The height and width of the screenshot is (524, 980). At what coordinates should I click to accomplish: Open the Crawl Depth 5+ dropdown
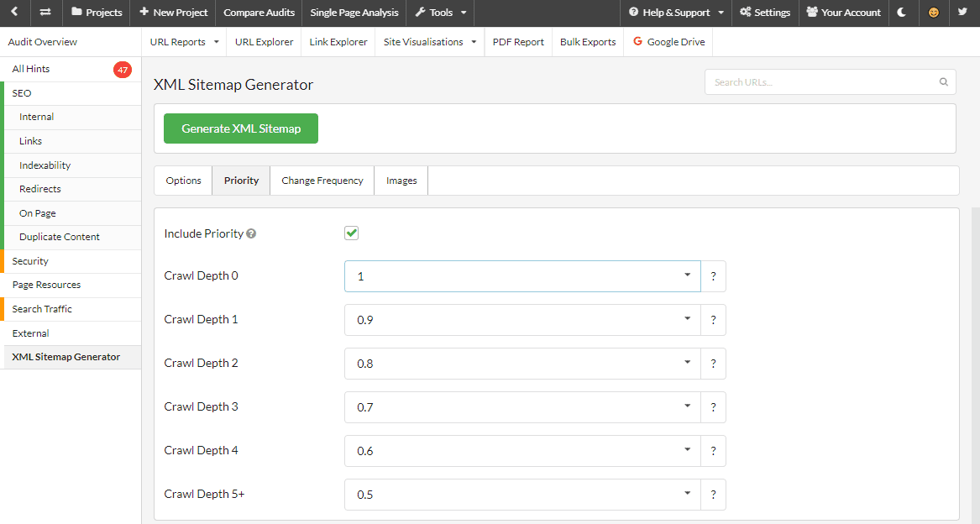522,495
